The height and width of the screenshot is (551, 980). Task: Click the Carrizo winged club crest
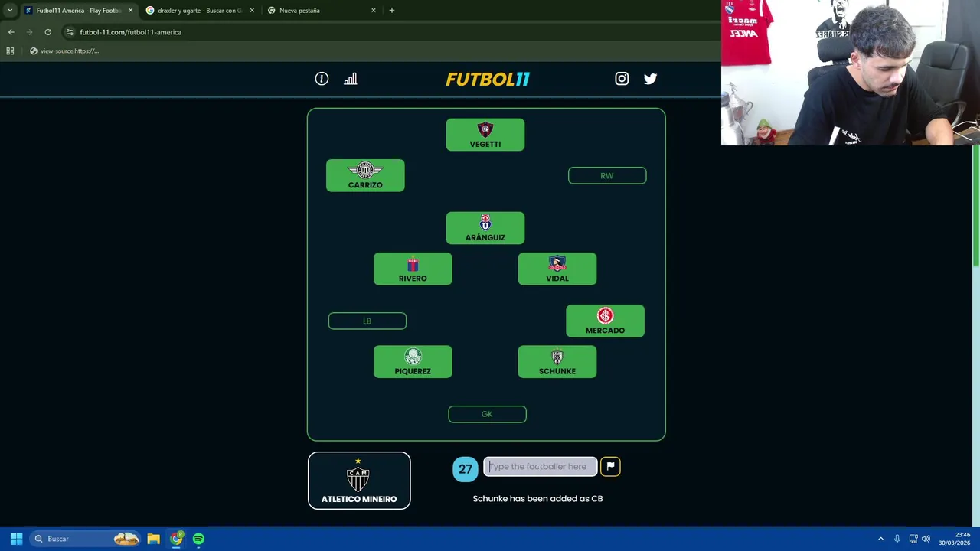(365, 170)
